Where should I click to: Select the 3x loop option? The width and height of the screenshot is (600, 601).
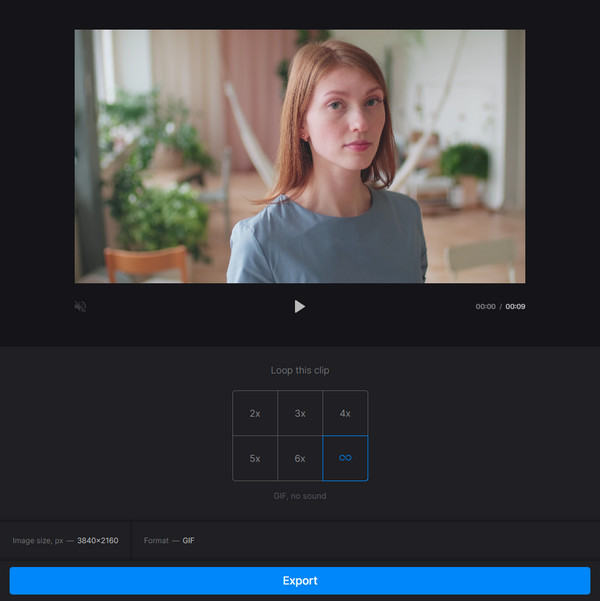click(300, 413)
